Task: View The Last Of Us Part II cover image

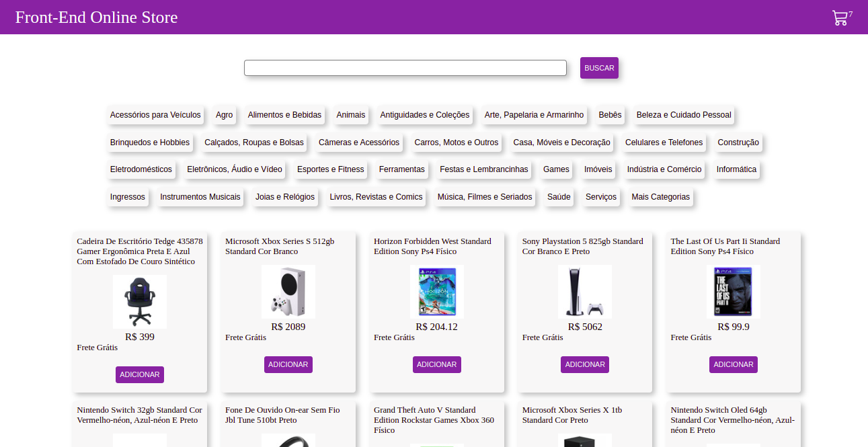Action: pos(733,291)
